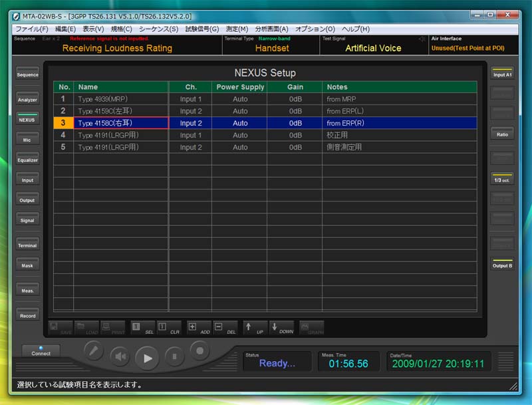This screenshot has height=405, width=532.
Task: Toggle the Connect button
Action: [x=41, y=351]
